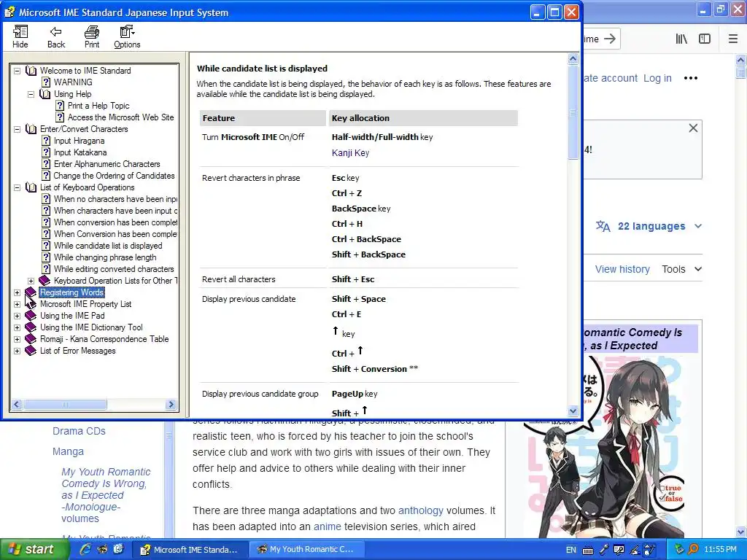Collapse the Welcome to IME Standard node
Screen dimensions: 747x560
click(x=18, y=71)
